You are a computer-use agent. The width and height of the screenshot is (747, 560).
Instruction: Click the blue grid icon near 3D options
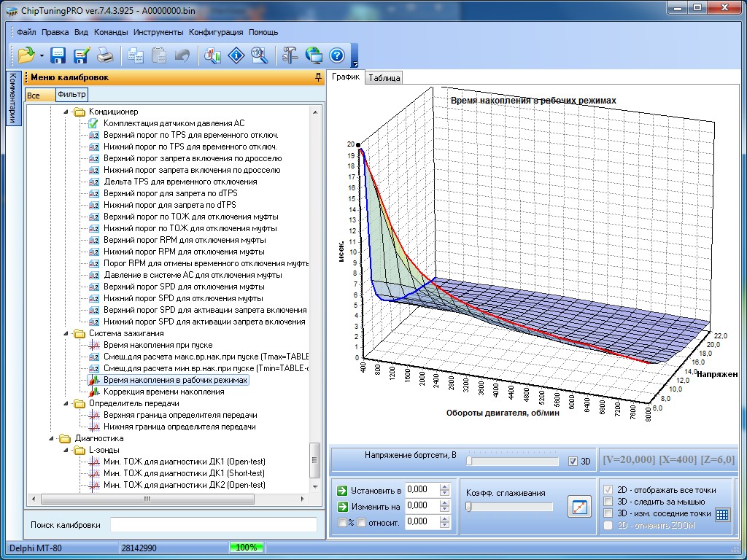722,514
